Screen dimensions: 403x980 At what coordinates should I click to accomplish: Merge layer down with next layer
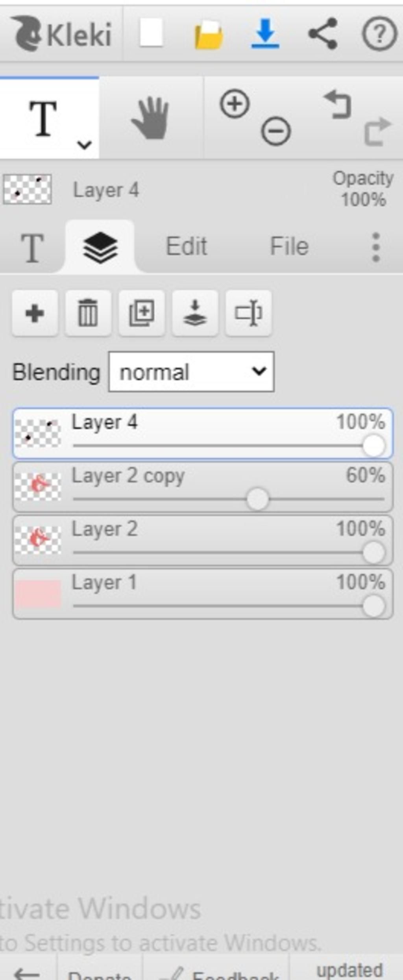(195, 313)
